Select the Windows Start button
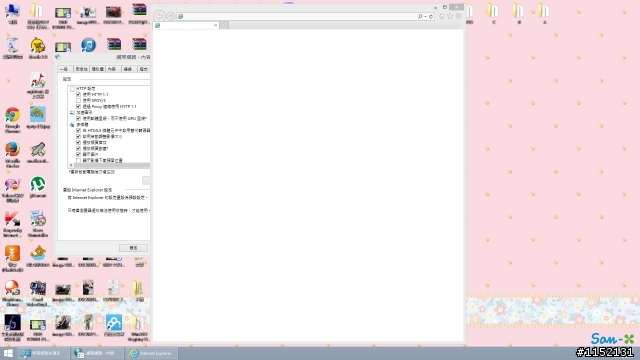The height and width of the screenshot is (360, 640). 8,353
